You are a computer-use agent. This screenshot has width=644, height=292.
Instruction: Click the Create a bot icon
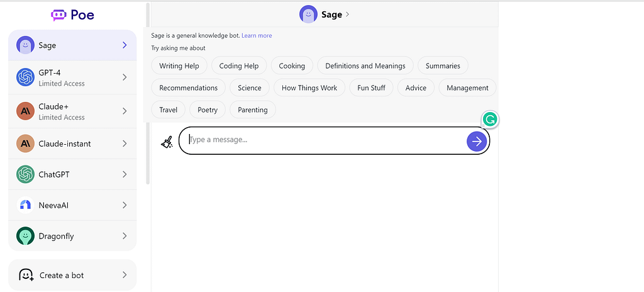pos(26,275)
